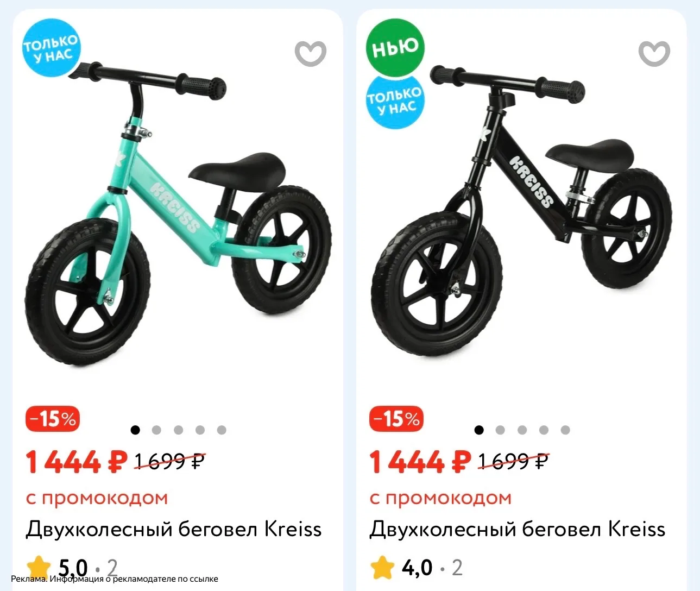
Task: Click the green 'Нью' badge
Action: 395,47
